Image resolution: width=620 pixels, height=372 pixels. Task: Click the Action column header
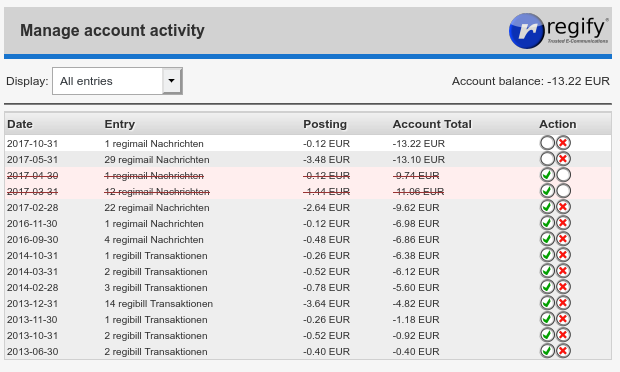tap(558, 124)
